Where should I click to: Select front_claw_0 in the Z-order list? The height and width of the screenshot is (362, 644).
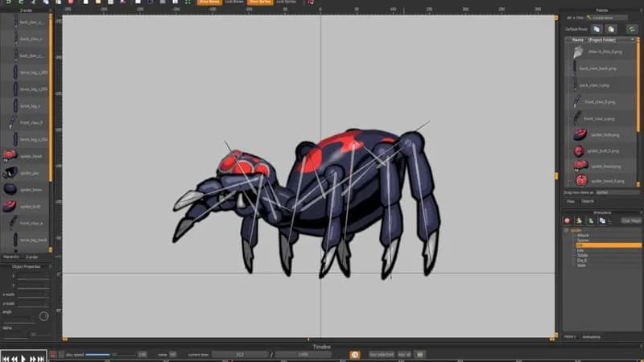(x=26, y=122)
